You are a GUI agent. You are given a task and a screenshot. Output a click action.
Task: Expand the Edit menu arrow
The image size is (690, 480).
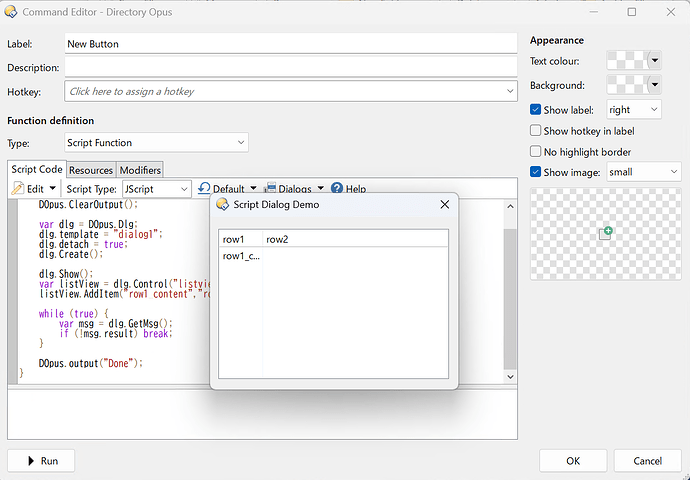(52, 188)
